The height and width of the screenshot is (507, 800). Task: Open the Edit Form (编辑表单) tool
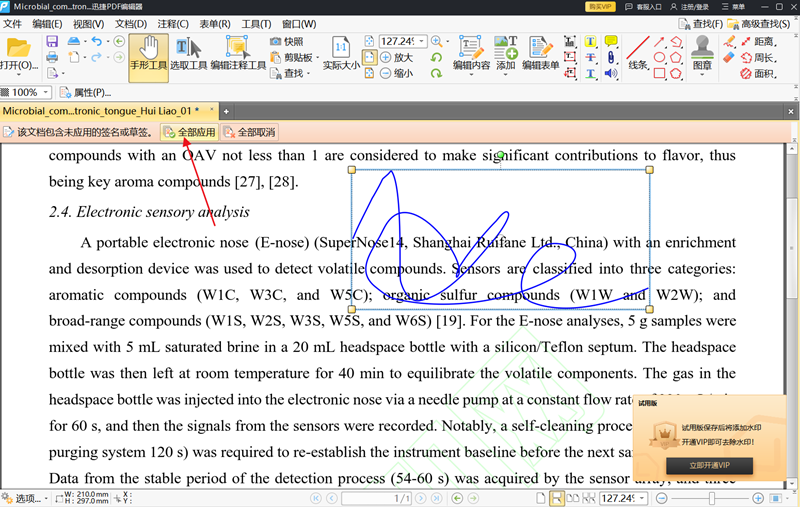click(x=541, y=53)
